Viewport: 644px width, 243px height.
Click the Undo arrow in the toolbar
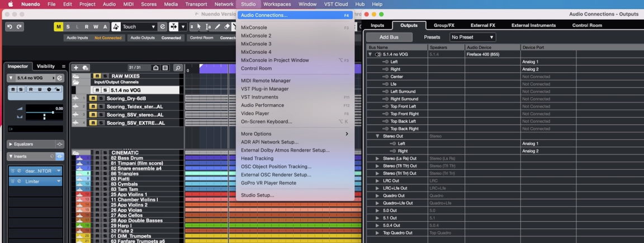pos(10,27)
